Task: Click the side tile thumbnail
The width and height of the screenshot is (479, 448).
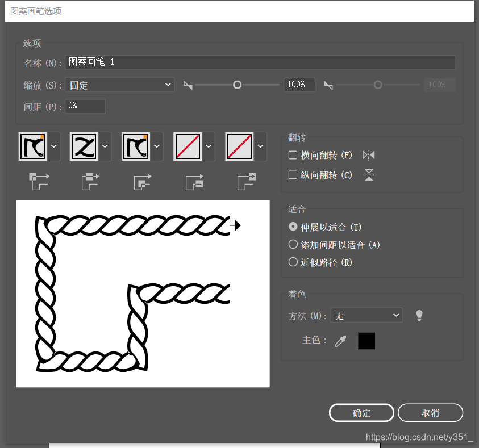Action: pyautogui.click(x=84, y=146)
